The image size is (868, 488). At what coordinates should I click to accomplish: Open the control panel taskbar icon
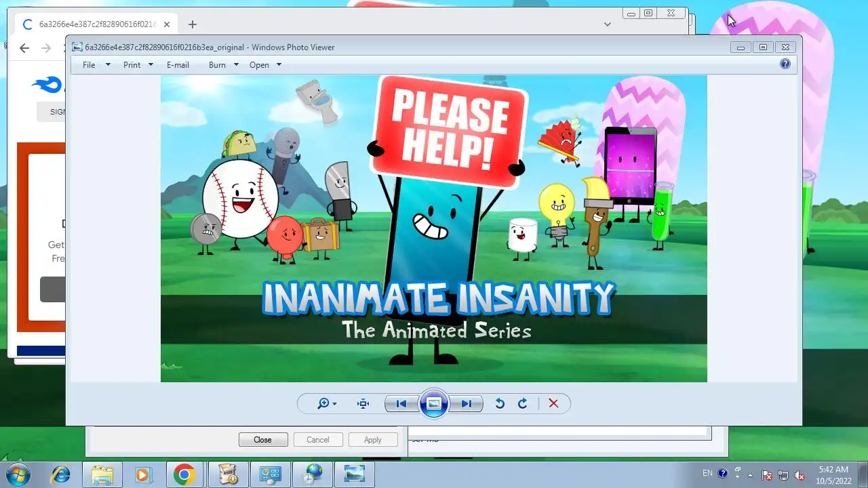pos(270,474)
